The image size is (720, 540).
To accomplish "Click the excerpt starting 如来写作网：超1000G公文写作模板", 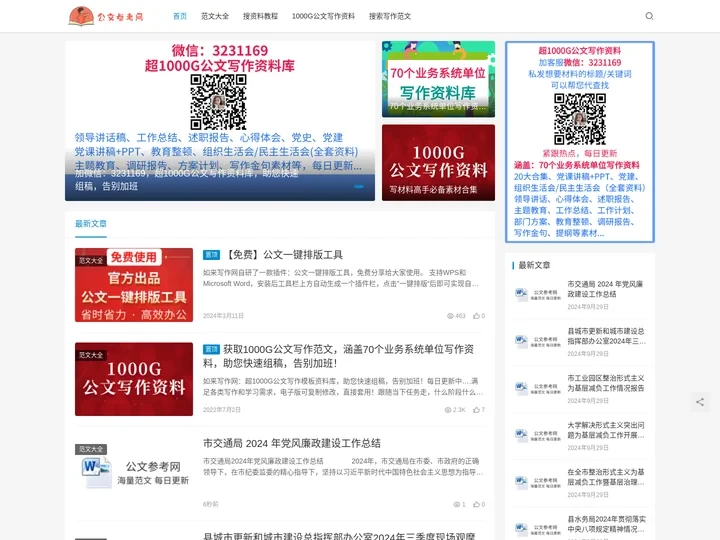I will (x=343, y=387).
